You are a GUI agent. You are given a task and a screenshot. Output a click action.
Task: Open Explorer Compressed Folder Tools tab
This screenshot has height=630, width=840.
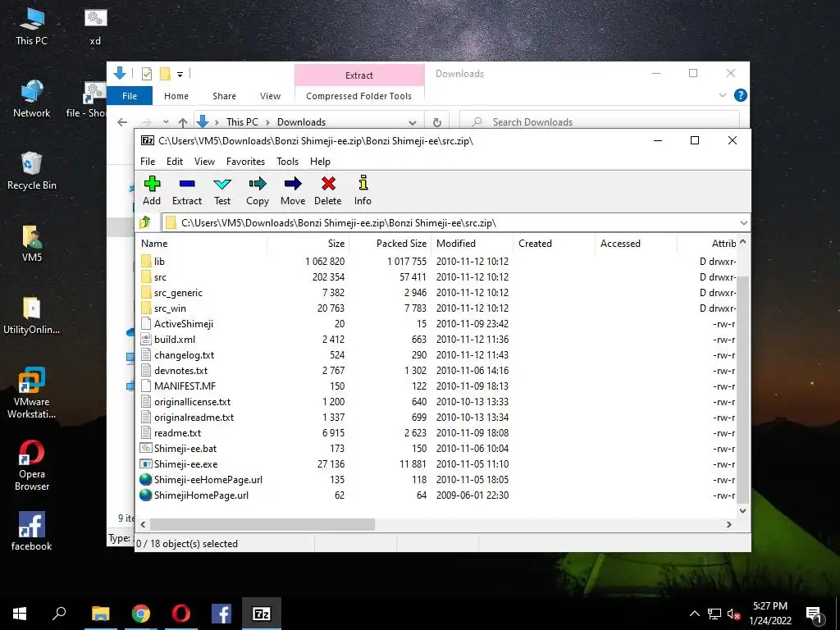coord(359,96)
